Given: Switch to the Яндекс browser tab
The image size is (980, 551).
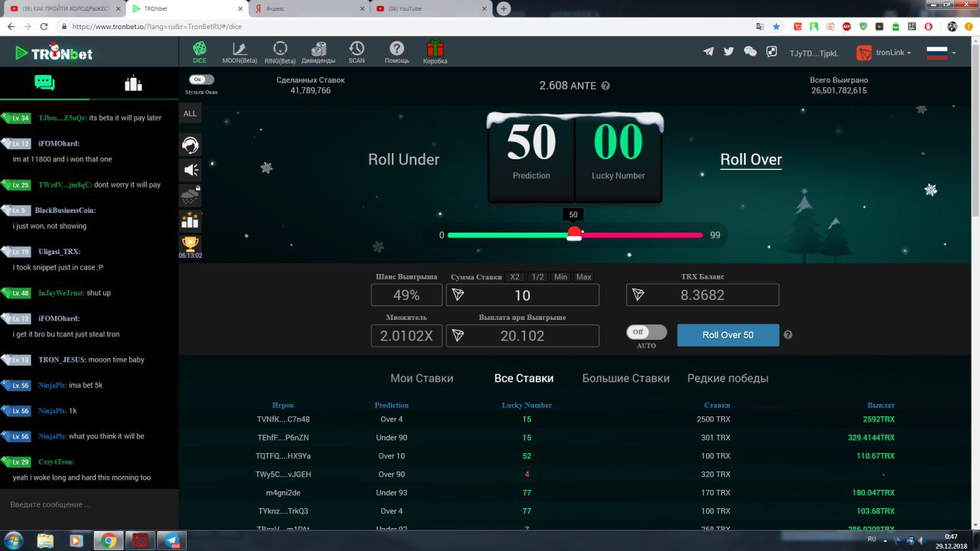Looking at the screenshot, I should coord(310,8).
